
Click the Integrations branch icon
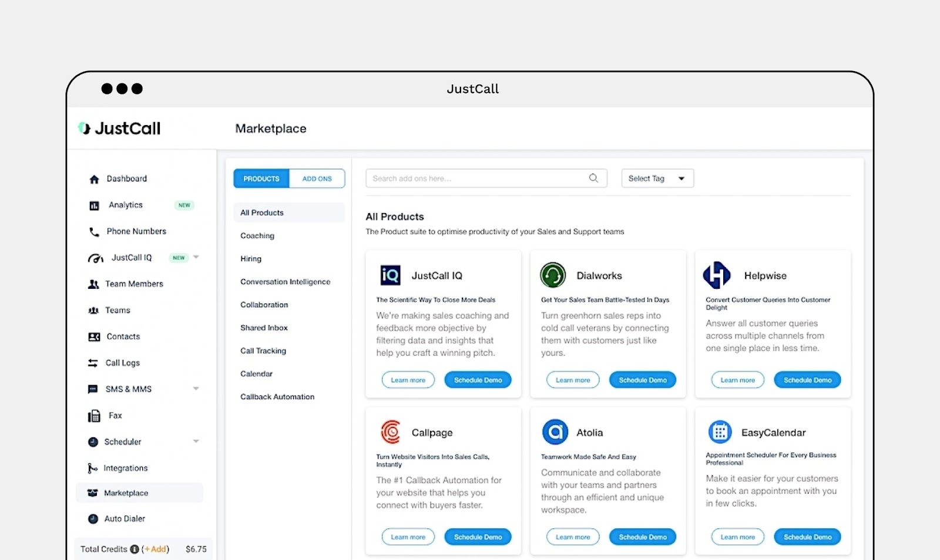coord(92,468)
